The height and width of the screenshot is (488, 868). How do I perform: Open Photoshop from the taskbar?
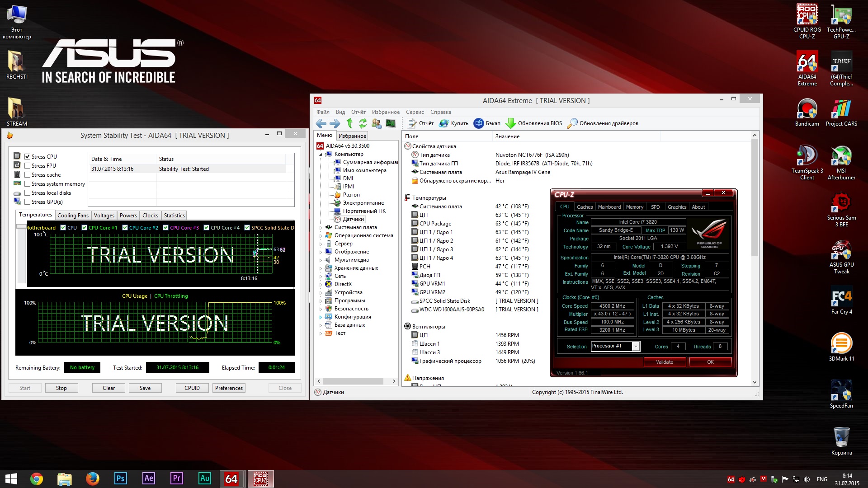click(x=120, y=479)
